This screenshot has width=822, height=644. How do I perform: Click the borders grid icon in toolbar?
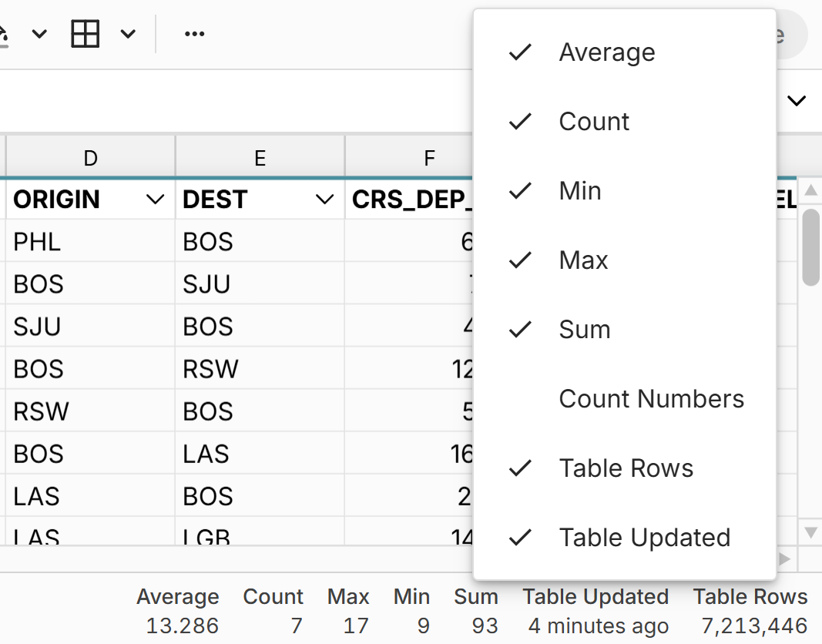pyautogui.click(x=85, y=34)
